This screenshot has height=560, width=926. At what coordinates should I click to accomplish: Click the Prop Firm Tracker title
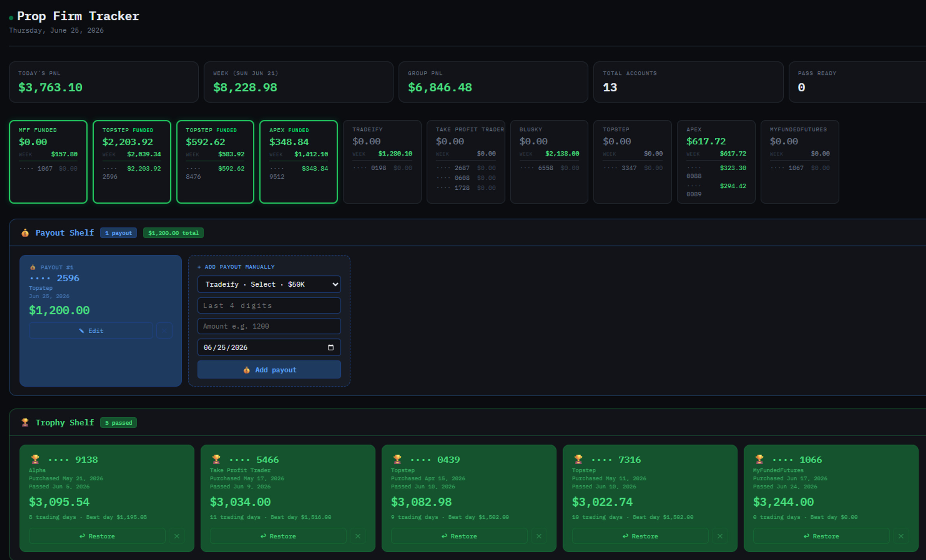click(78, 16)
